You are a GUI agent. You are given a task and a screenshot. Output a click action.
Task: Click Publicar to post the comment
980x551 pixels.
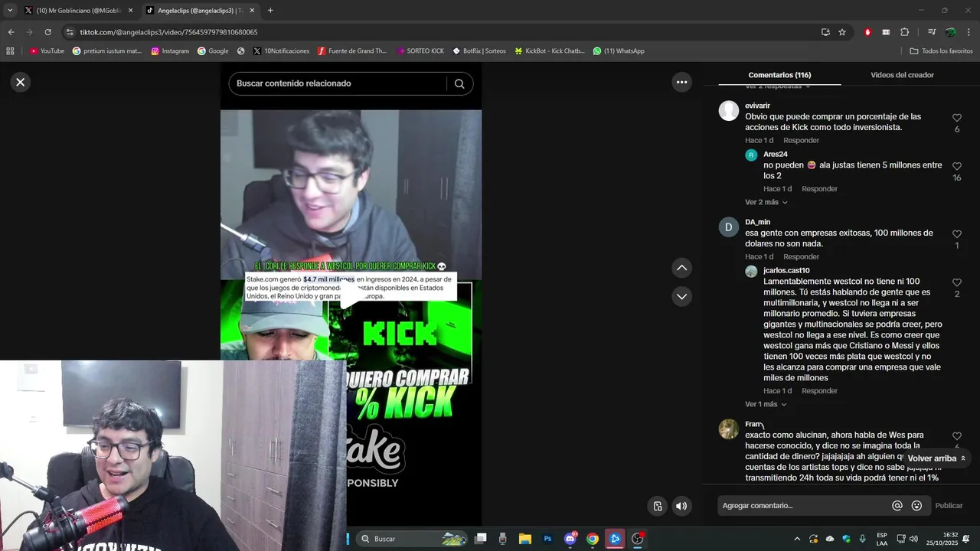(x=949, y=506)
